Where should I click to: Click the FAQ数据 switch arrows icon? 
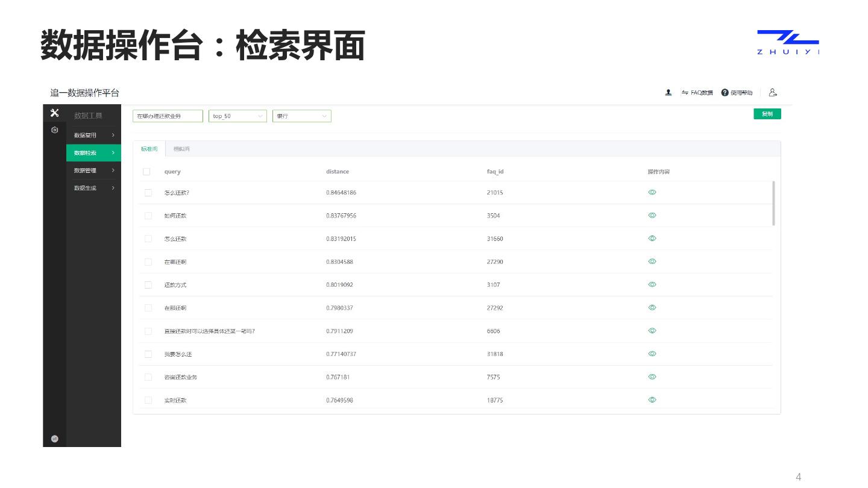point(685,93)
